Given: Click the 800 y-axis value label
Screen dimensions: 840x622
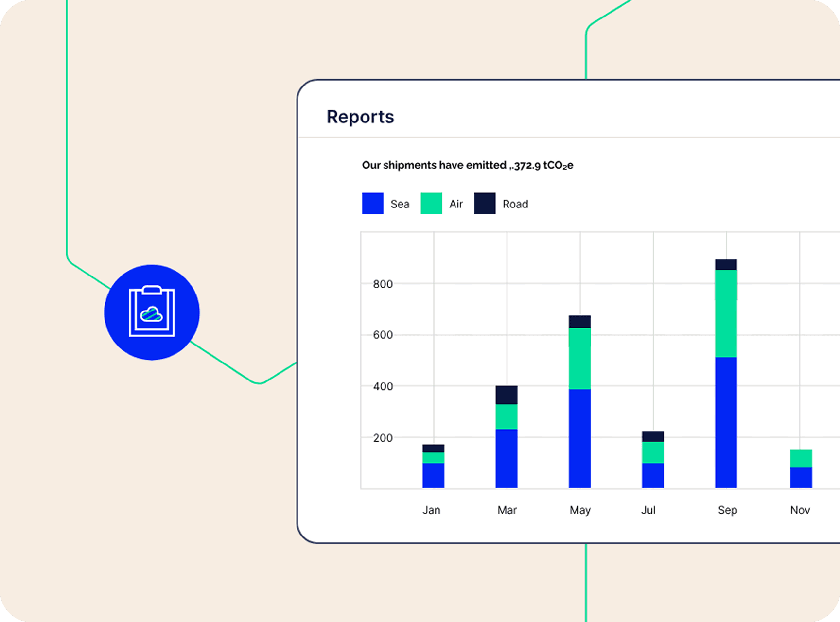Looking at the screenshot, I should tap(383, 284).
